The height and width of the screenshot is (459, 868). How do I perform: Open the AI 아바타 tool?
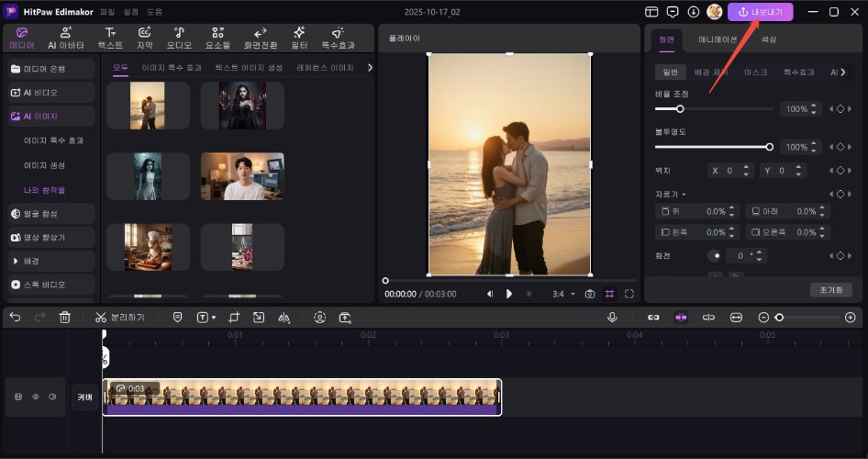tap(65, 38)
